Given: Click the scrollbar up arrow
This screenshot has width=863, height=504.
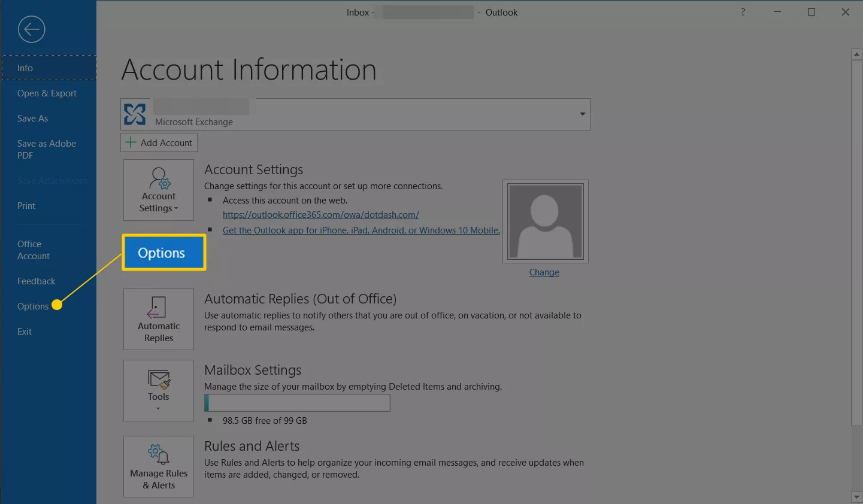Looking at the screenshot, I should coord(856,54).
